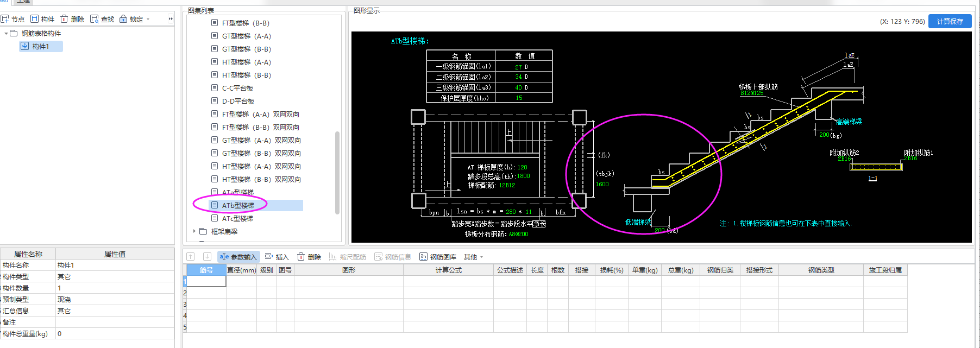The image size is (980, 348).
Task: Click the 计算公式 column header
Action: click(449, 270)
